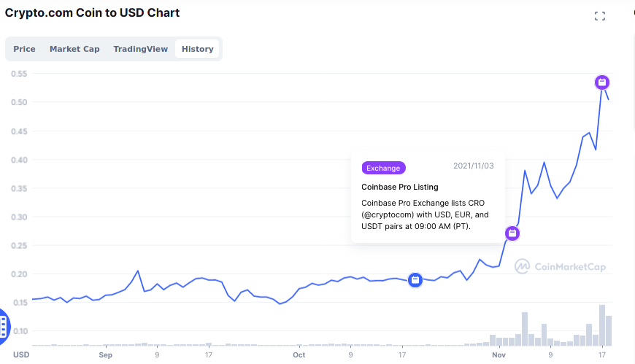This screenshot has height=364, width=635.
Task: Select the purple Coinbase Pro Listing event marker
Action: pos(512,233)
